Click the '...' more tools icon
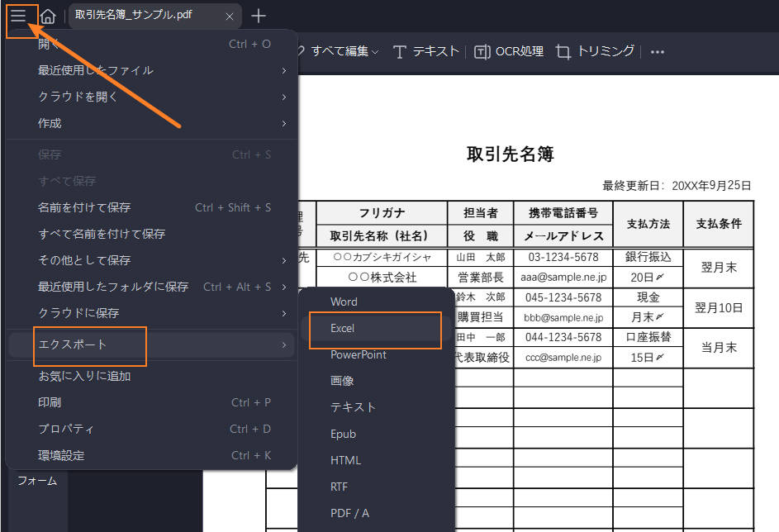Screen dimensions: 779x532 click(x=657, y=51)
